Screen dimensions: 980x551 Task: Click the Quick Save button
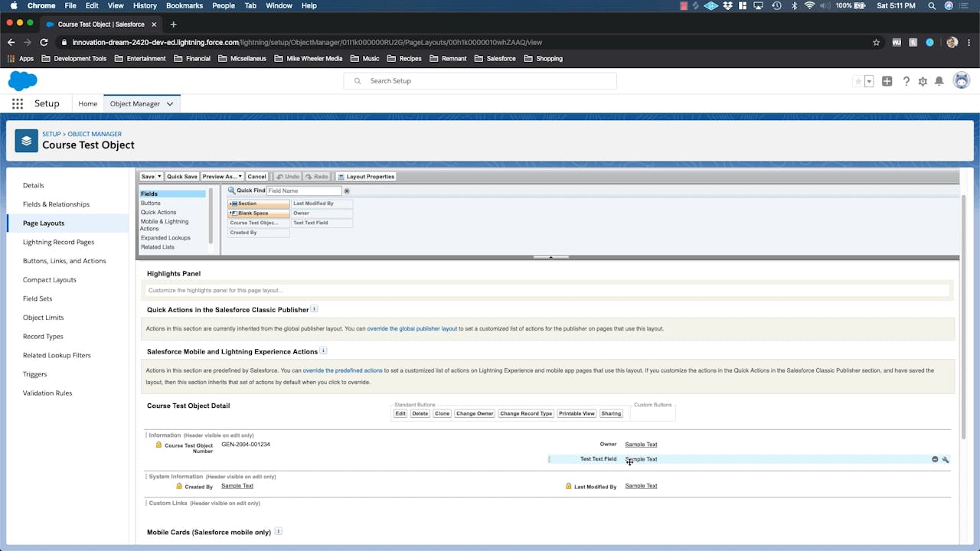182,177
